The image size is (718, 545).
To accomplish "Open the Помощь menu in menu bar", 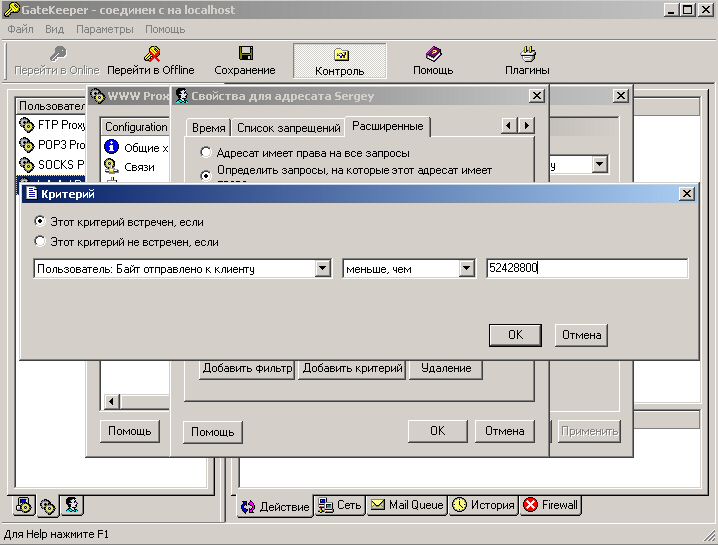I will (x=165, y=29).
